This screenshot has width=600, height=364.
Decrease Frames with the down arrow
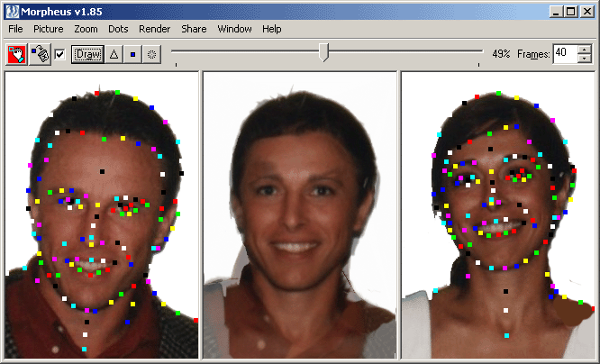[585, 59]
